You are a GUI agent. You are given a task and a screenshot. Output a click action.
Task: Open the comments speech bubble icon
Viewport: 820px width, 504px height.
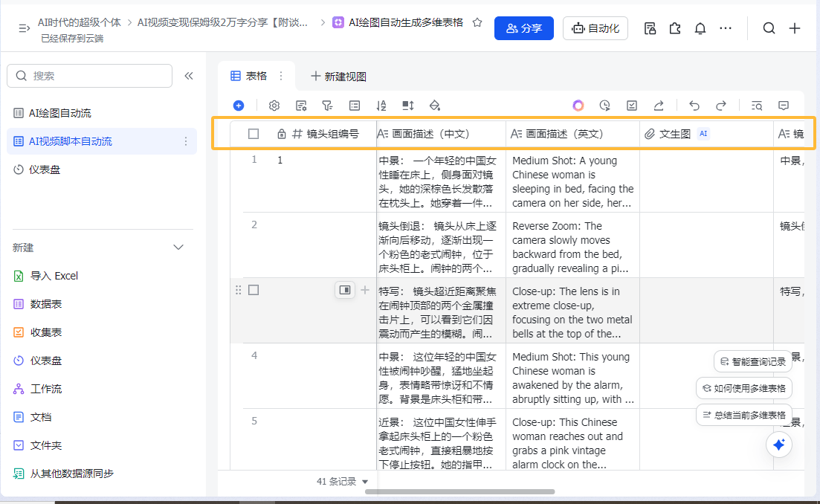pyautogui.click(x=784, y=106)
